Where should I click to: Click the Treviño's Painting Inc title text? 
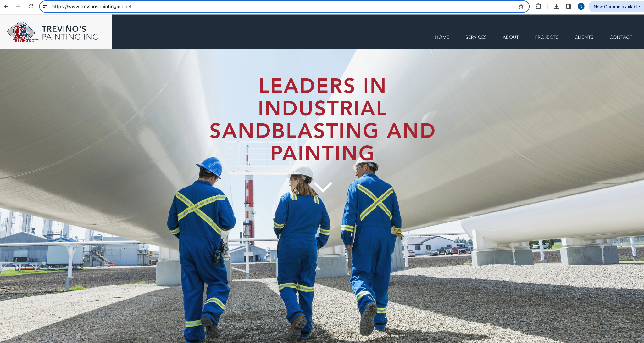pyautogui.click(x=70, y=33)
